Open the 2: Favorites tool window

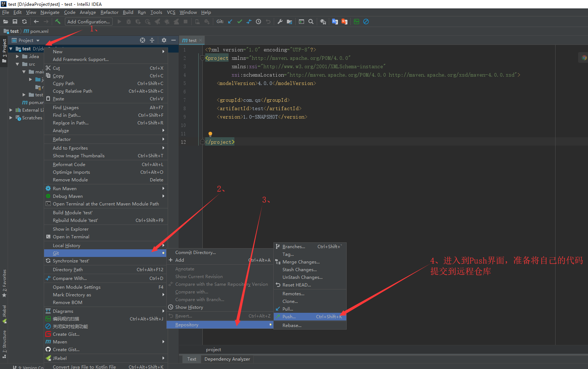coord(4,283)
